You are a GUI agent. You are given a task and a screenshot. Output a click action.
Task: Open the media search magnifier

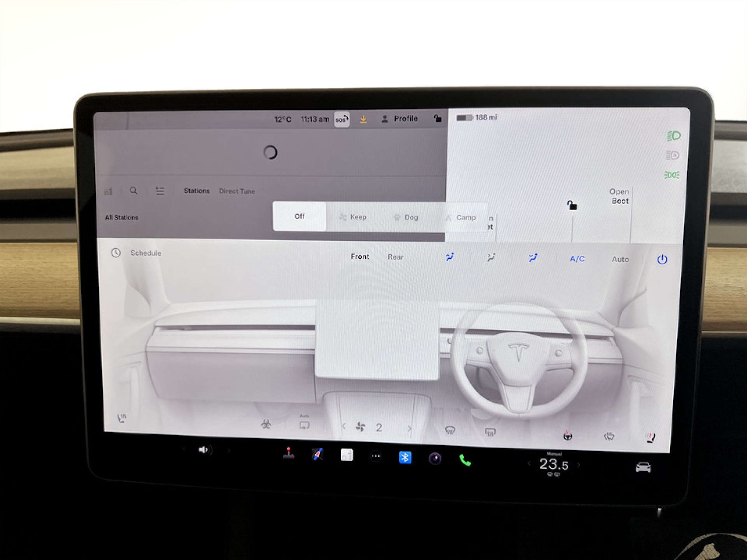(x=133, y=191)
